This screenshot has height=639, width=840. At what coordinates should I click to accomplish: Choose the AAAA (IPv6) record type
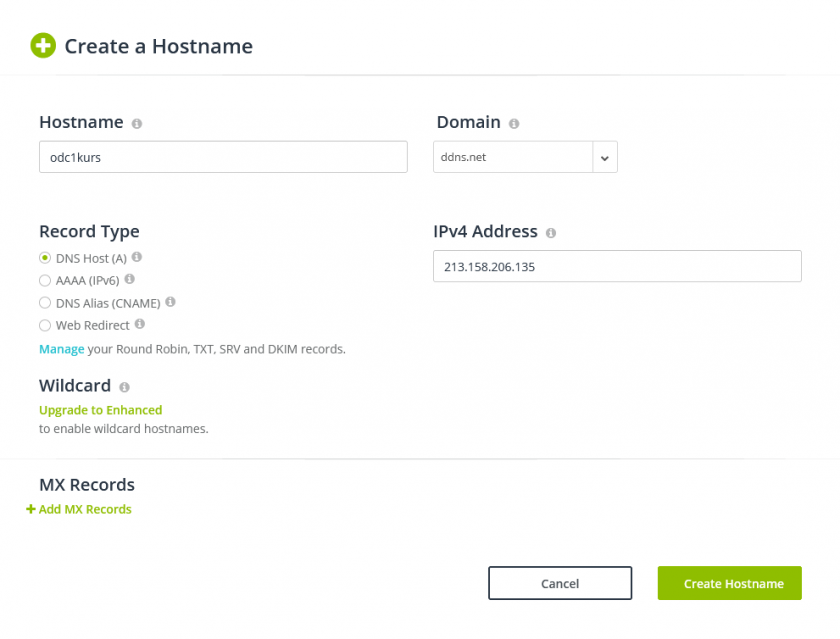[x=45, y=281]
